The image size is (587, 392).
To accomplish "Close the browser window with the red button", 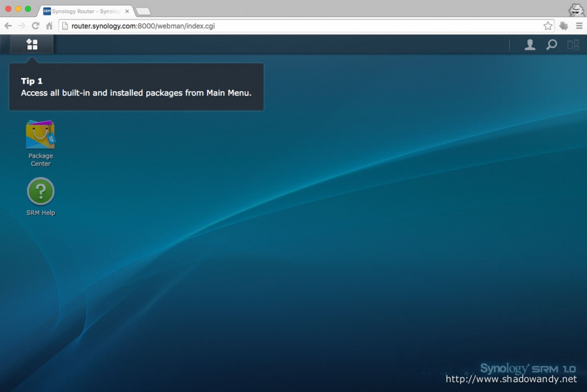I will [8, 9].
